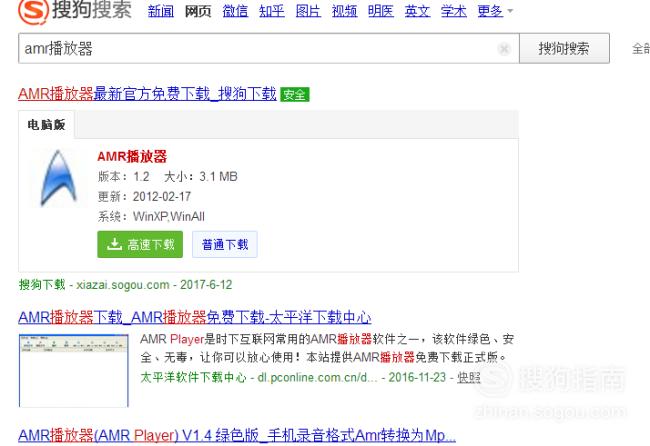
Task: Click the 大小: 3.1 MB text
Action: pyautogui.click(x=201, y=177)
